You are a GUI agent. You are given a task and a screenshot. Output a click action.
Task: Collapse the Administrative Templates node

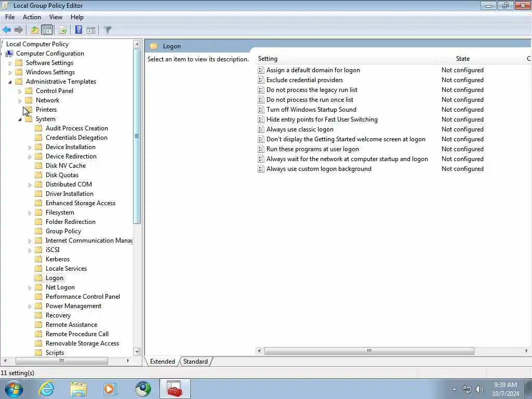[x=10, y=82]
